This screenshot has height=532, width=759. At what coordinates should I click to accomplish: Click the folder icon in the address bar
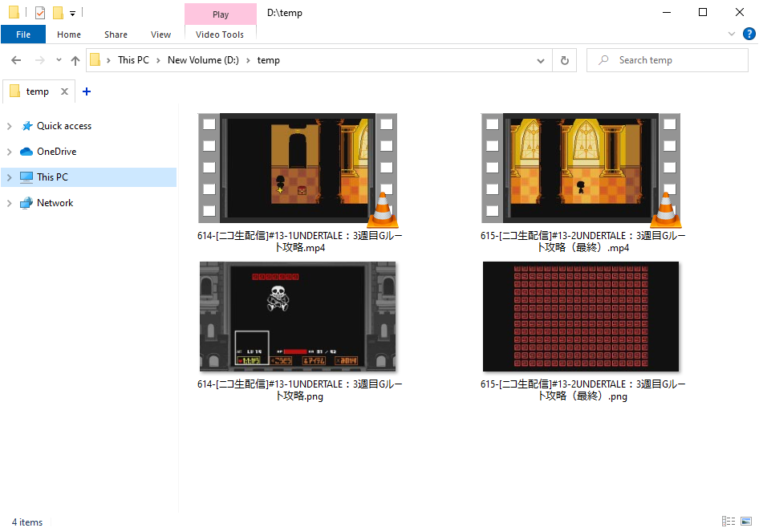[96, 59]
